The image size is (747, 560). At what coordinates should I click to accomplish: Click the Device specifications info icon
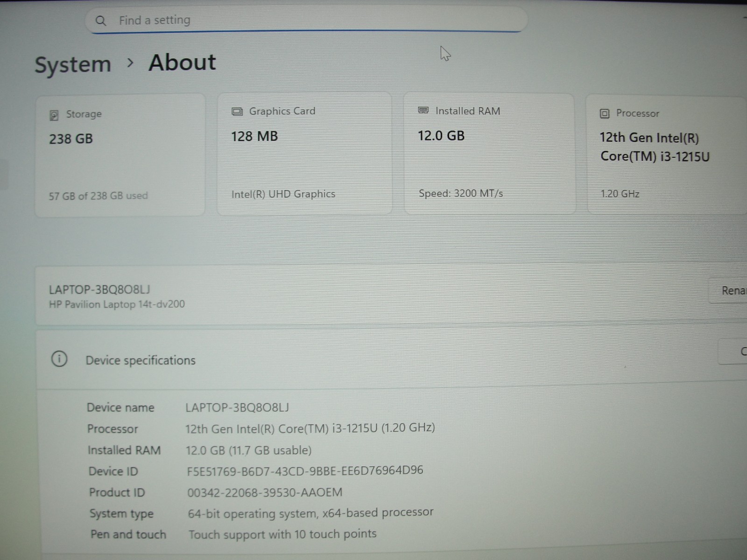point(59,359)
